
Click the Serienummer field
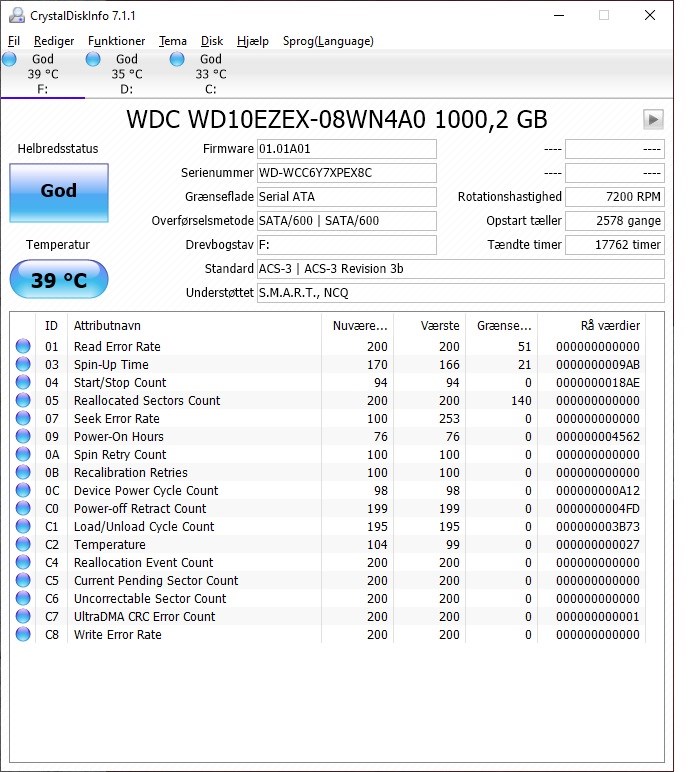[x=347, y=173]
